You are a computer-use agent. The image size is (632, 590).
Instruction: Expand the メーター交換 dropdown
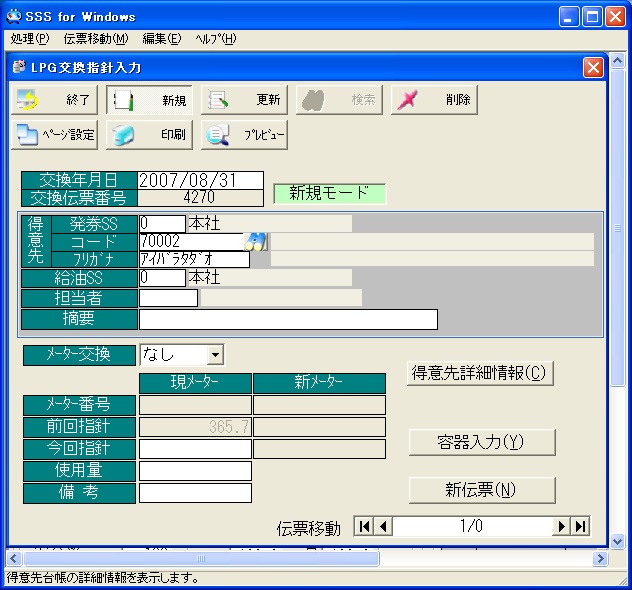pos(215,355)
